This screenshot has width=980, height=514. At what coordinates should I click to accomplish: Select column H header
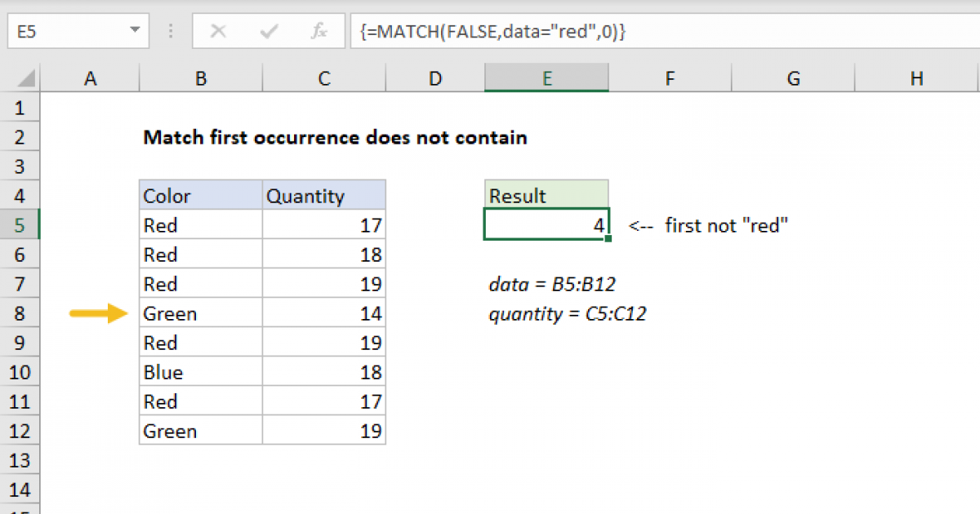tap(917, 78)
